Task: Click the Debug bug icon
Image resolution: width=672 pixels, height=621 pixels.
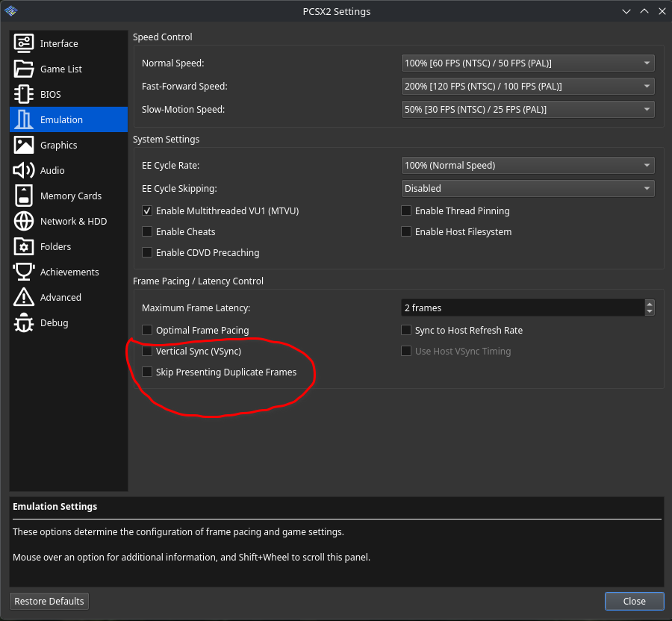Action: [x=24, y=322]
